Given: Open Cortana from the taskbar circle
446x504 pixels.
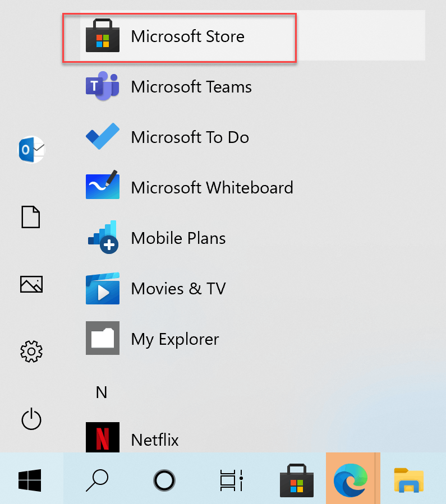Looking at the screenshot, I should coord(164,480).
